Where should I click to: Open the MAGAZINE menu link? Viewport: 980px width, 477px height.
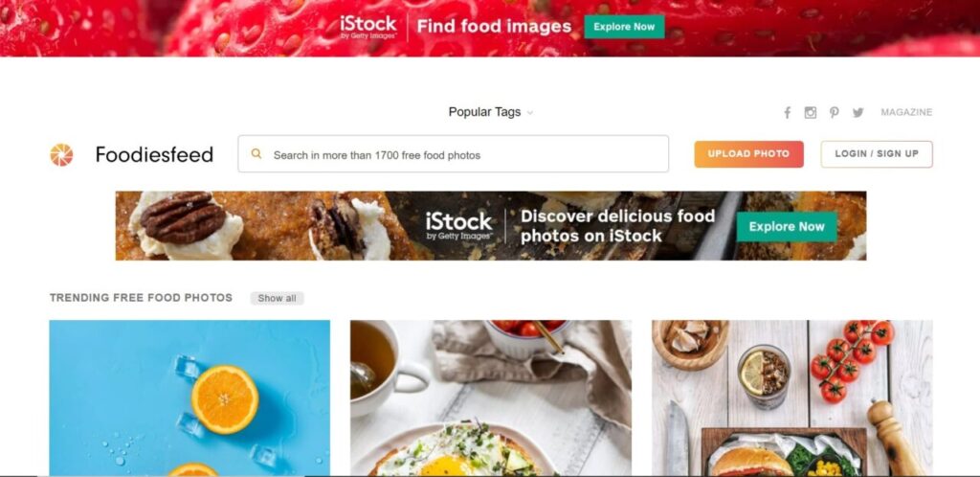coord(906,112)
